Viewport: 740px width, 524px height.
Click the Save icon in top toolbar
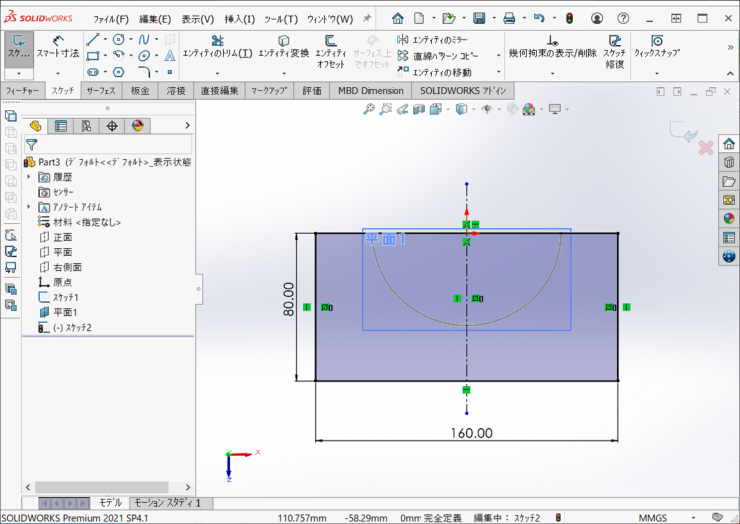point(479,18)
